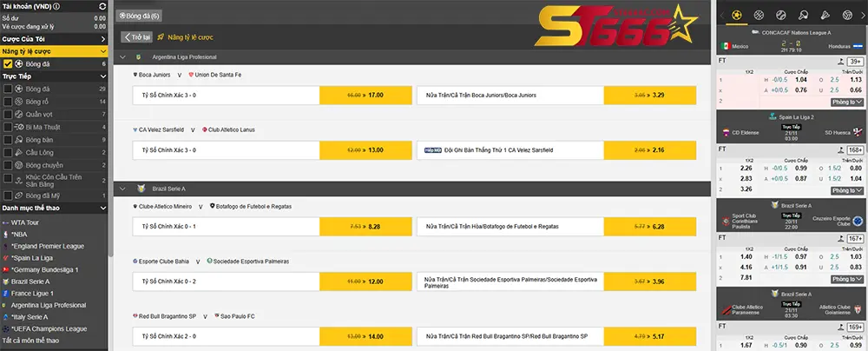868x351 pixels.
Task: Check the Quần vợt live checkbox
Action: tap(8, 114)
